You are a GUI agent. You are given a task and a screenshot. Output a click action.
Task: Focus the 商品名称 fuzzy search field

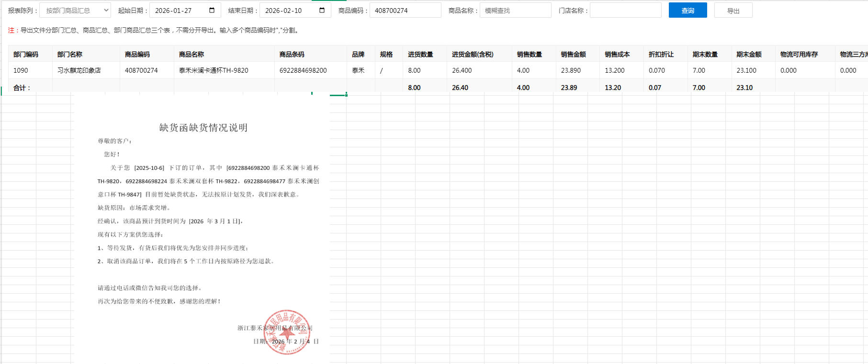pyautogui.click(x=515, y=11)
